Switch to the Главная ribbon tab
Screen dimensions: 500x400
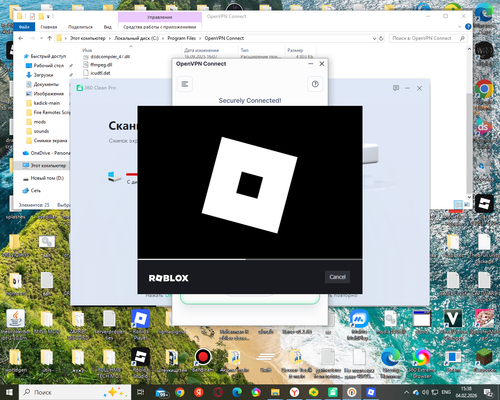coord(49,27)
